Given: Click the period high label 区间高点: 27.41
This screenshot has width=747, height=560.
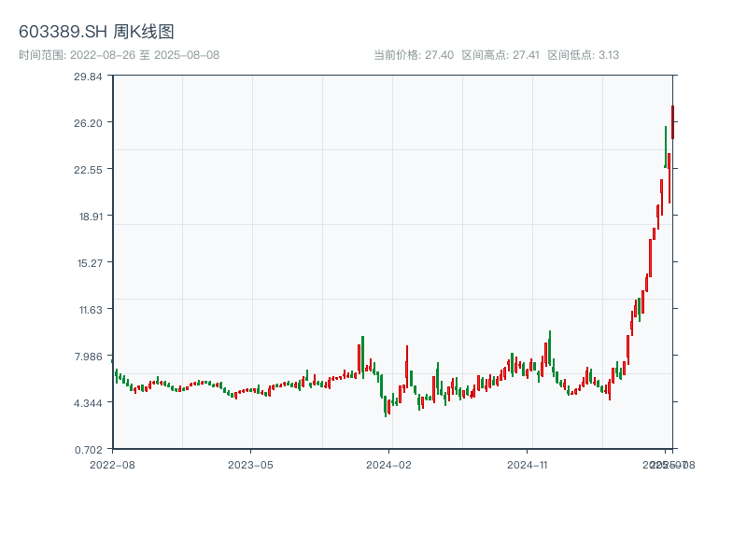Looking at the screenshot, I should (500, 55).
